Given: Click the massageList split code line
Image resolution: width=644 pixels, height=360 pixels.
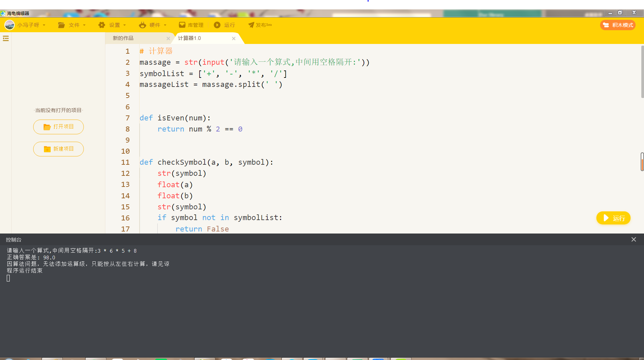Looking at the screenshot, I should click(211, 85).
